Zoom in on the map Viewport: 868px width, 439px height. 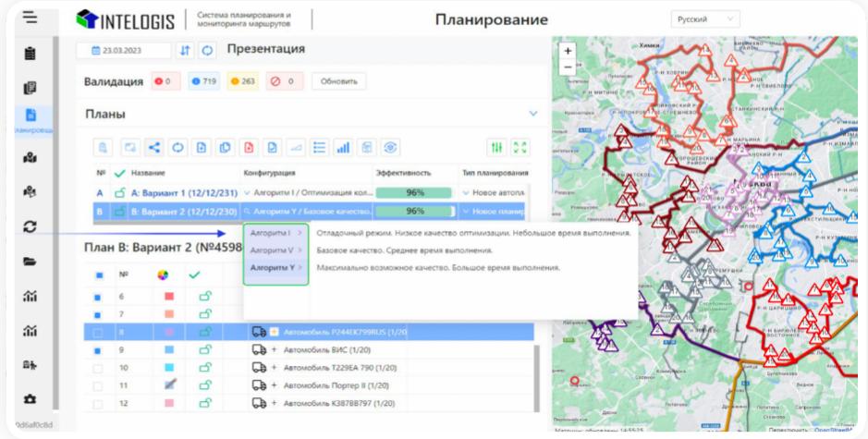pyautogui.click(x=568, y=52)
